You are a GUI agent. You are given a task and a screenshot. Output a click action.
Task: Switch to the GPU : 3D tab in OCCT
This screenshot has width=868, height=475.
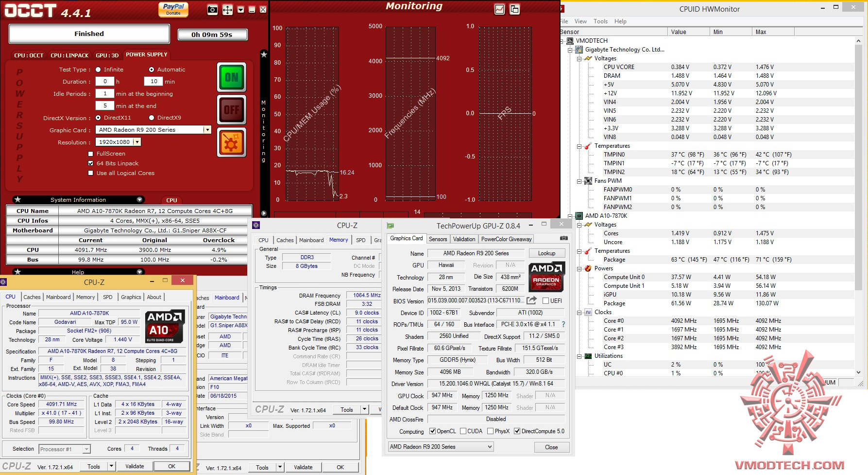pos(107,55)
